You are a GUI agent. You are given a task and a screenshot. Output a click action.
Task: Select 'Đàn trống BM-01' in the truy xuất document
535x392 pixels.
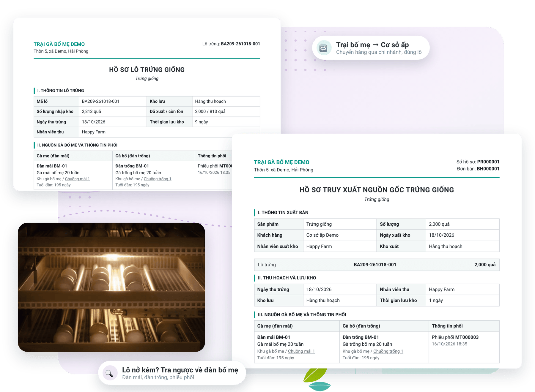(361, 337)
